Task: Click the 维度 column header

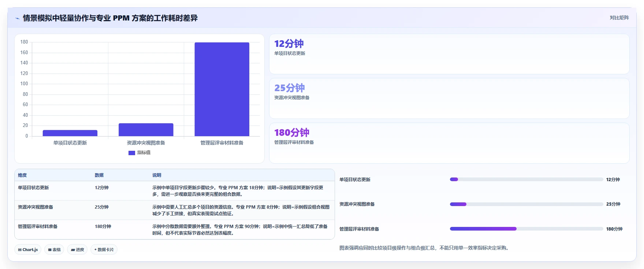Action: coord(22,175)
